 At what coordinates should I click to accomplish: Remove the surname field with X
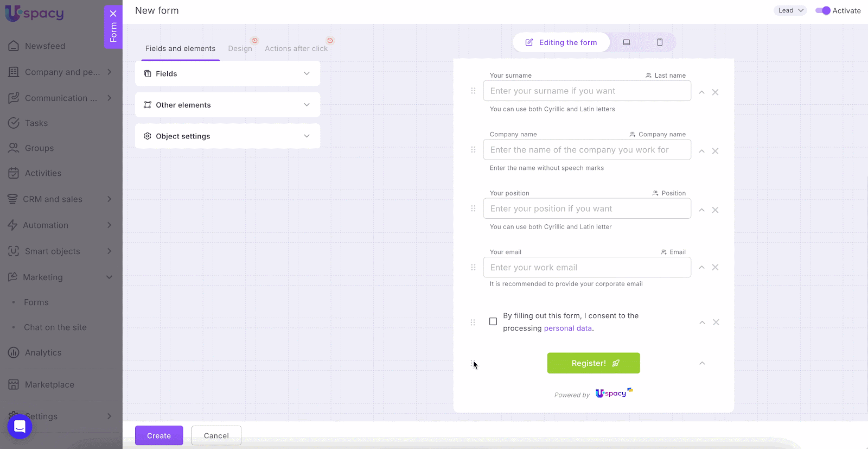pos(716,92)
